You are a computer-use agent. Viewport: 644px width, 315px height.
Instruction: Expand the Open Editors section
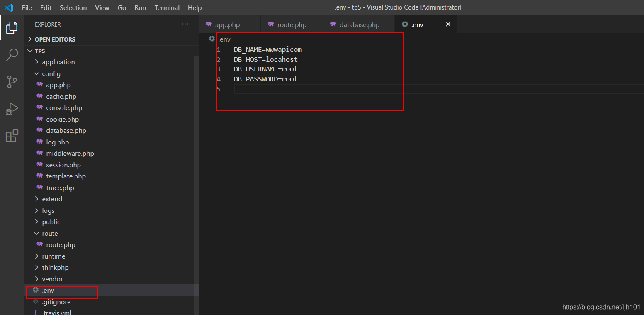[112, 39]
